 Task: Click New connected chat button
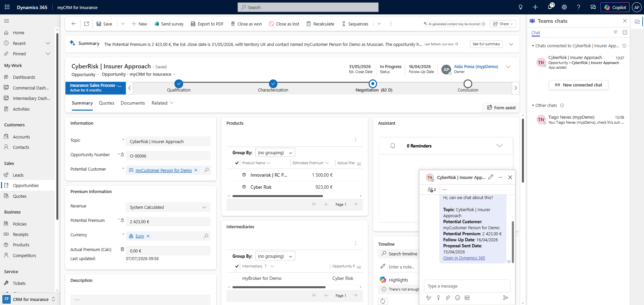tap(579, 85)
